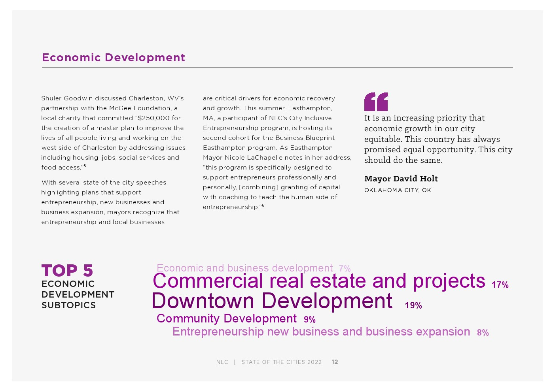Click line are critical drivers for economic recovery
This screenshot has height=392, width=555.
tap(269, 98)
